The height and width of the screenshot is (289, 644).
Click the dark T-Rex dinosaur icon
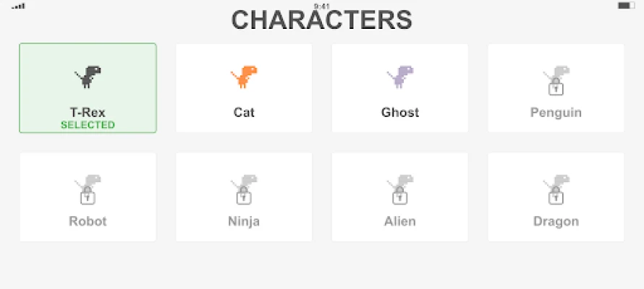[88, 77]
